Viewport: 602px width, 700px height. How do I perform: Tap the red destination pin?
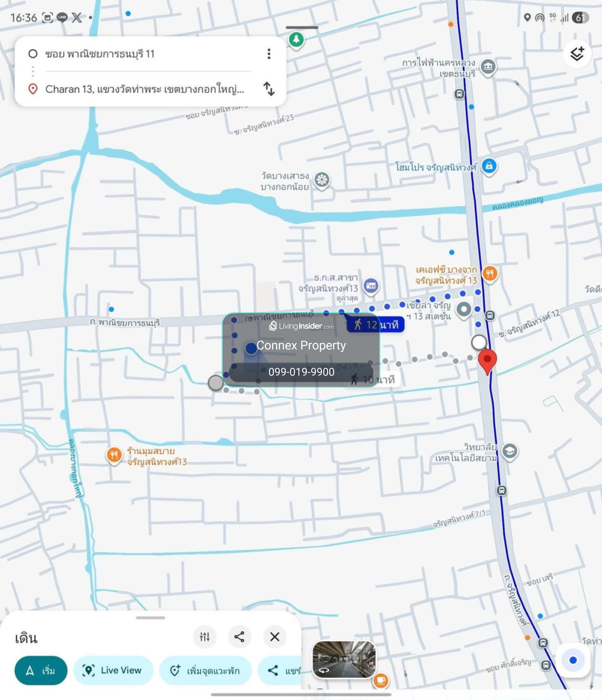click(487, 361)
